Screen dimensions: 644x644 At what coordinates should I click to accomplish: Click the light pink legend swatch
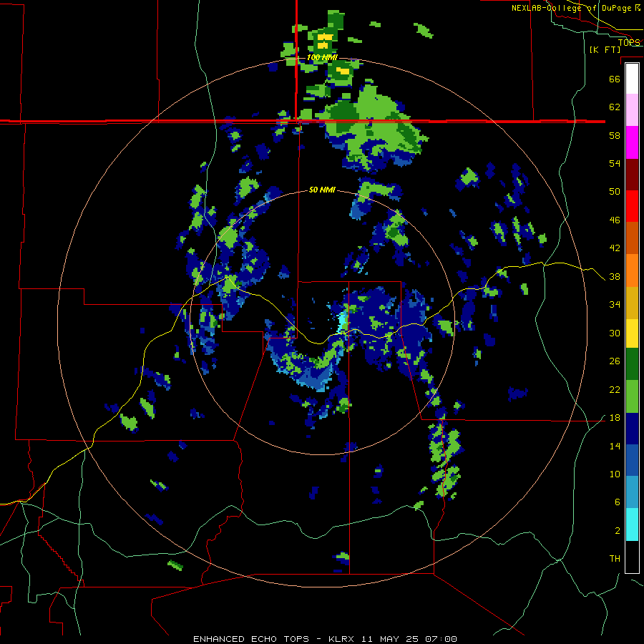click(x=632, y=110)
